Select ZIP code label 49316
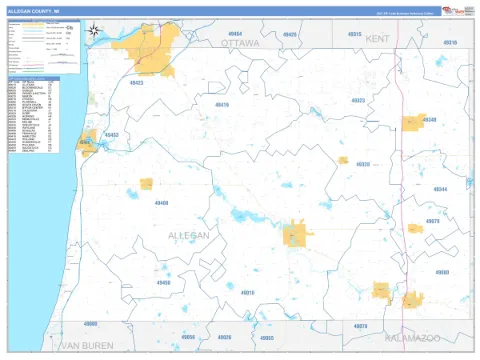 450,43
